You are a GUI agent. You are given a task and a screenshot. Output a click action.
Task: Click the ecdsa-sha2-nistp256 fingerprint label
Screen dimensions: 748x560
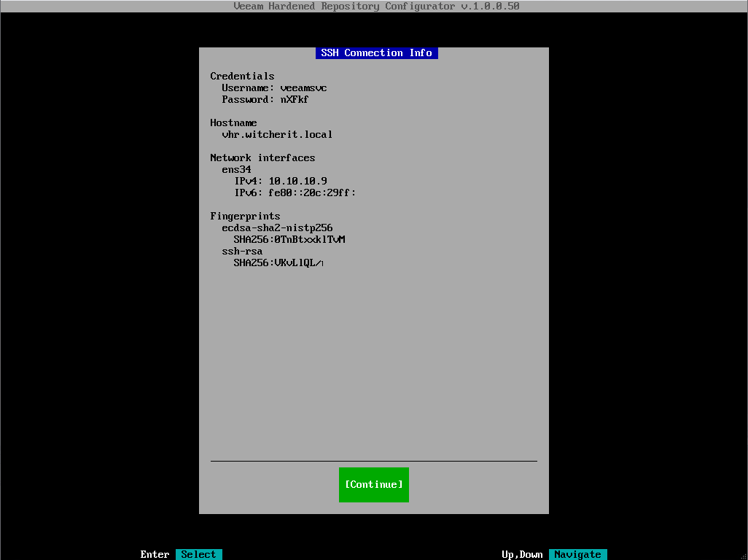pos(277,228)
